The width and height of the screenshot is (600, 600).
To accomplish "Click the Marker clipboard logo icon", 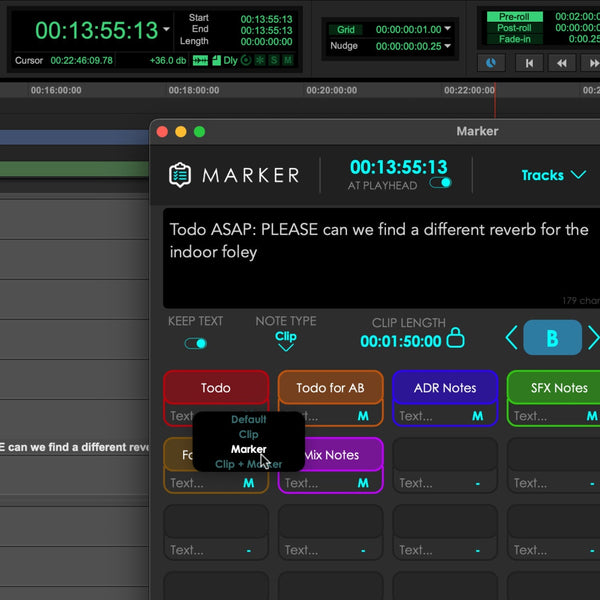I will point(179,175).
